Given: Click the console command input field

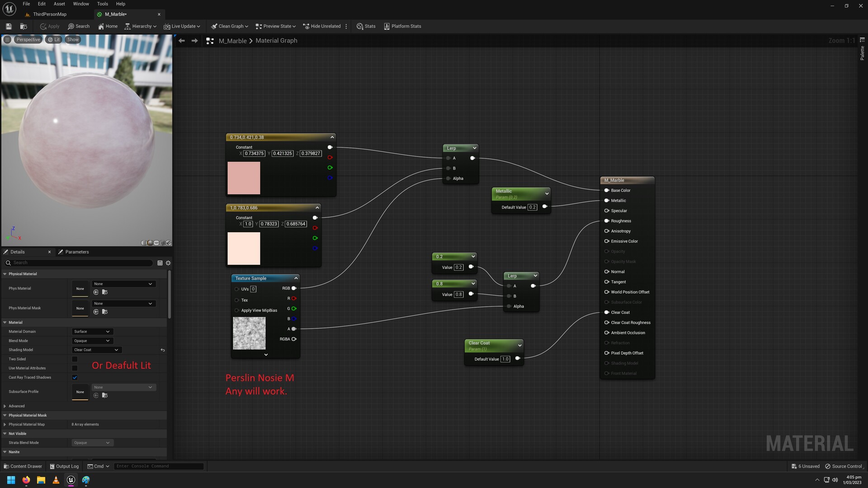Looking at the screenshot, I should point(158,466).
